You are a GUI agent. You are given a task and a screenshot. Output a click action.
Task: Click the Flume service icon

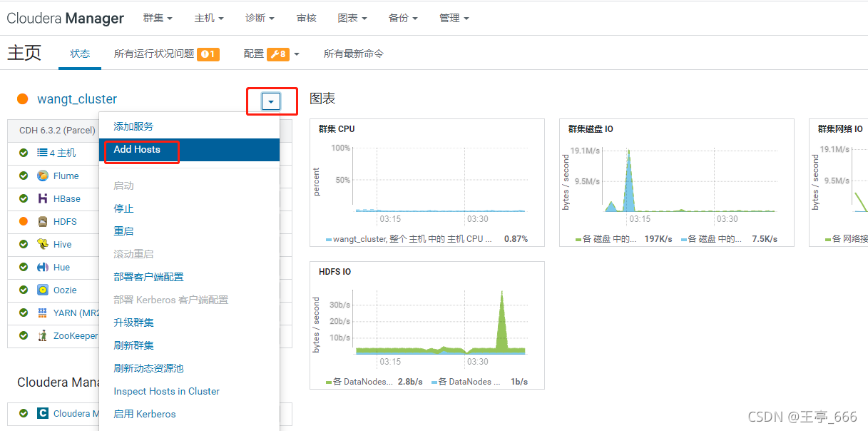click(x=43, y=176)
